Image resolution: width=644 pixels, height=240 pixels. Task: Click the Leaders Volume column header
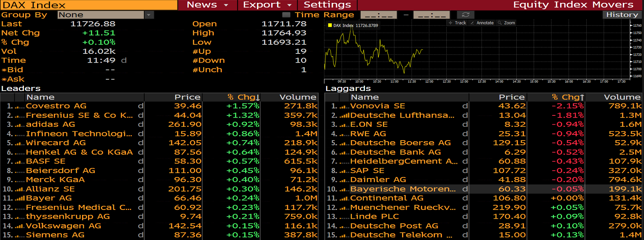tap(290, 97)
